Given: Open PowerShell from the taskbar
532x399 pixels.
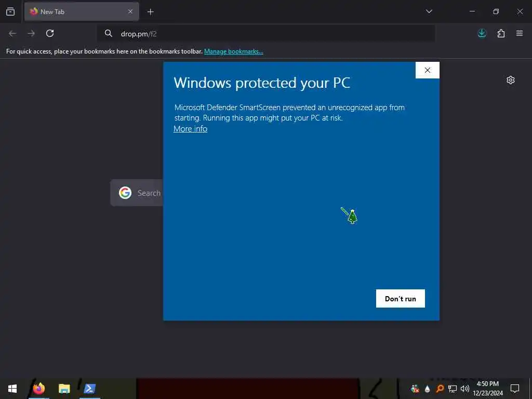Looking at the screenshot, I should (90, 389).
